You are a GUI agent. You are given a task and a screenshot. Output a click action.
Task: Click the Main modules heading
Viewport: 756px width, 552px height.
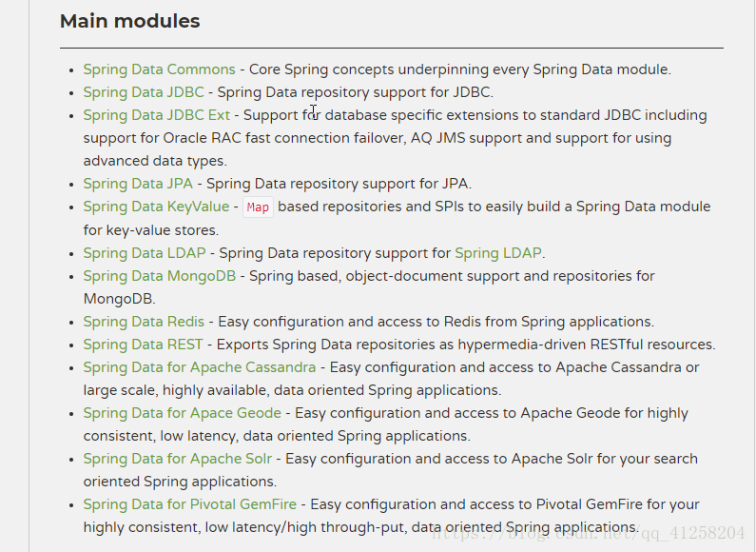click(x=129, y=21)
